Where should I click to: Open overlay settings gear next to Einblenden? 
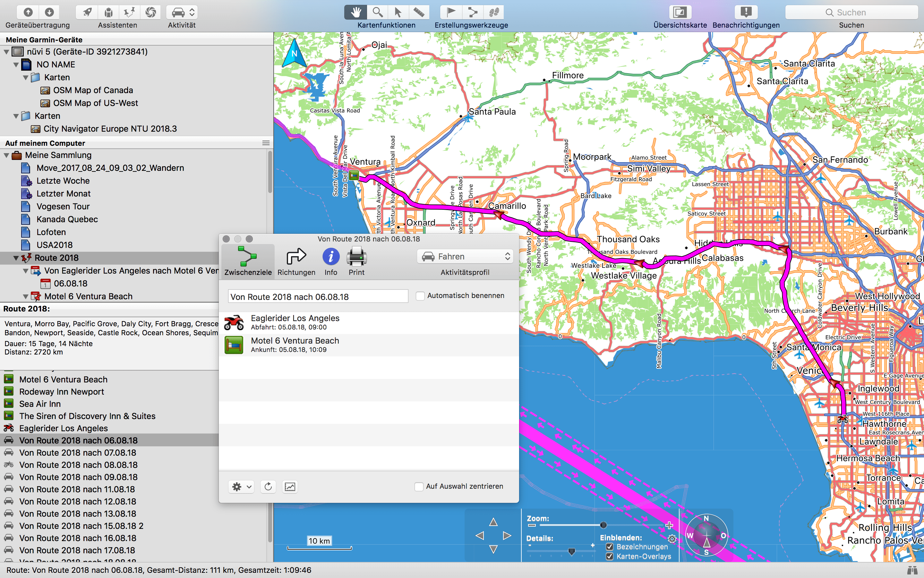pyautogui.click(x=672, y=539)
